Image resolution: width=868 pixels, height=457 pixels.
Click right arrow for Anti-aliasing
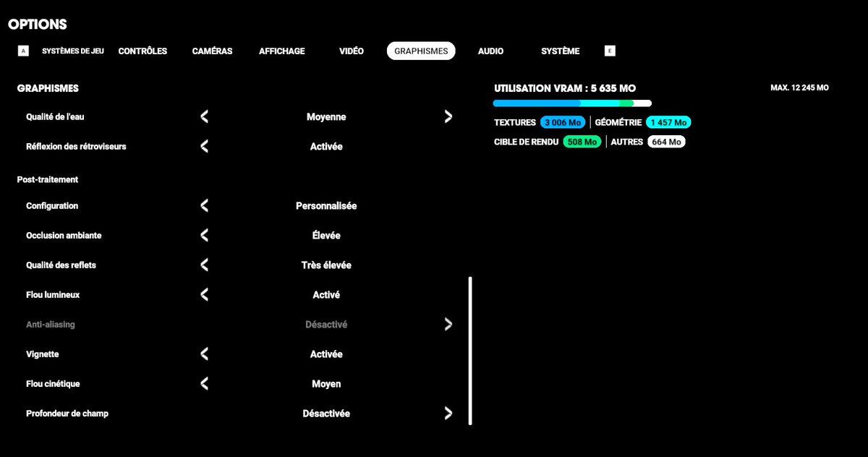pos(448,325)
